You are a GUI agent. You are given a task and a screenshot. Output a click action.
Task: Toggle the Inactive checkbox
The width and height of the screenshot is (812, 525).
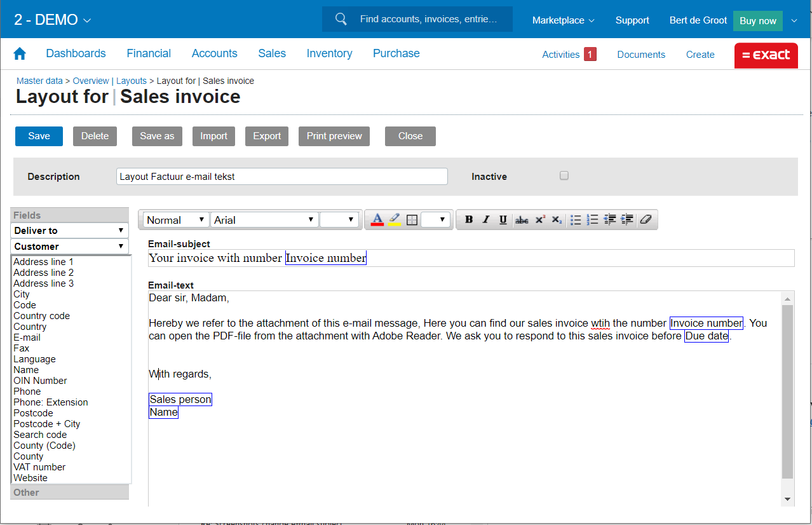tap(564, 176)
